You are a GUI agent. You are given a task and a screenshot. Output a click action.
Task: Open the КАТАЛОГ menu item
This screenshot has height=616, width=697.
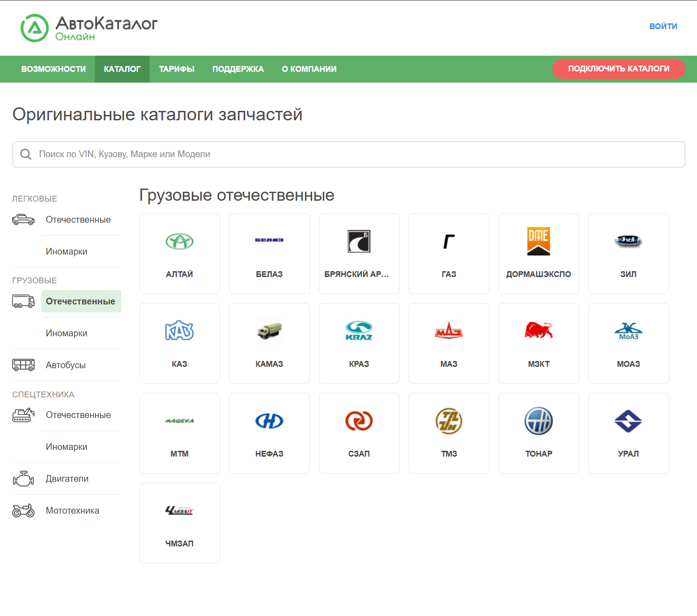point(122,69)
